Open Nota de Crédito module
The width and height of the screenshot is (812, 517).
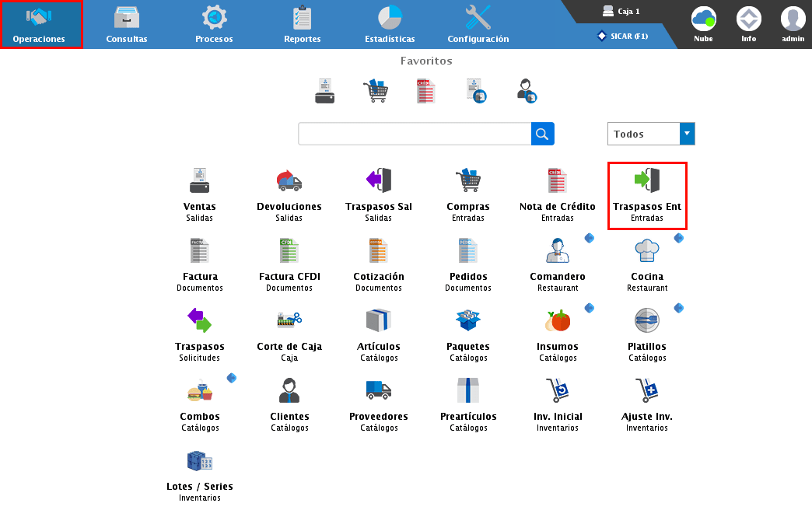557,181
